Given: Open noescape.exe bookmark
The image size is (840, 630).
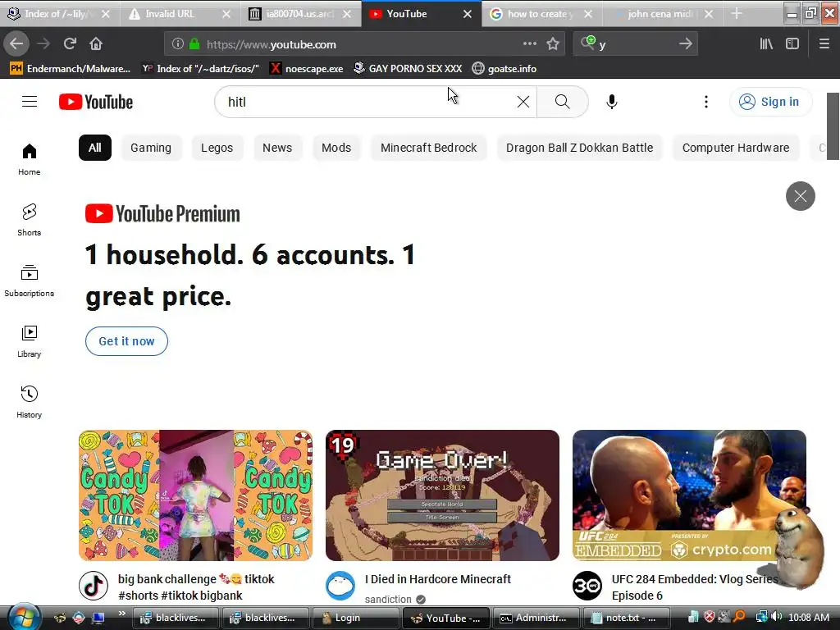Looking at the screenshot, I should tap(307, 69).
